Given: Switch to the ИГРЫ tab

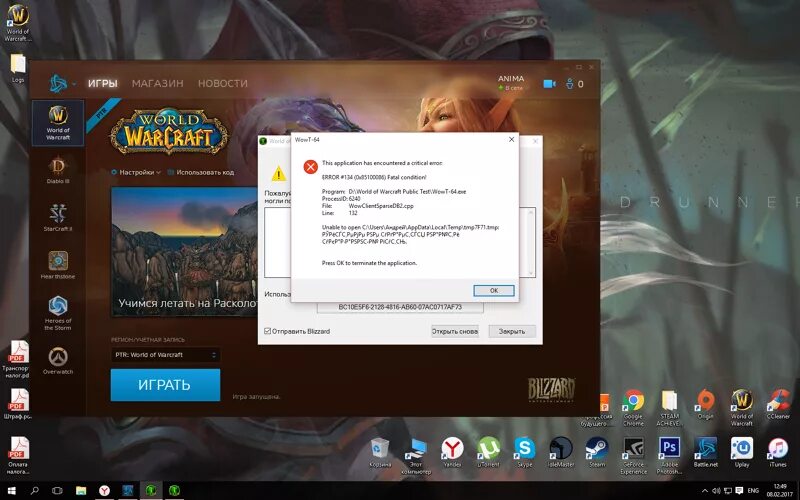Looking at the screenshot, I should tap(103, 83).
